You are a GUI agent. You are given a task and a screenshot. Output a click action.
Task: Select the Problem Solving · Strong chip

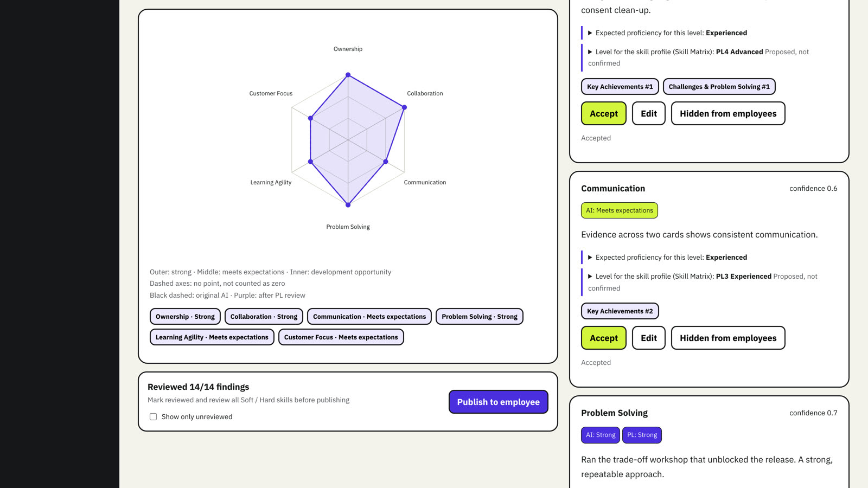[x=480, y=317]
